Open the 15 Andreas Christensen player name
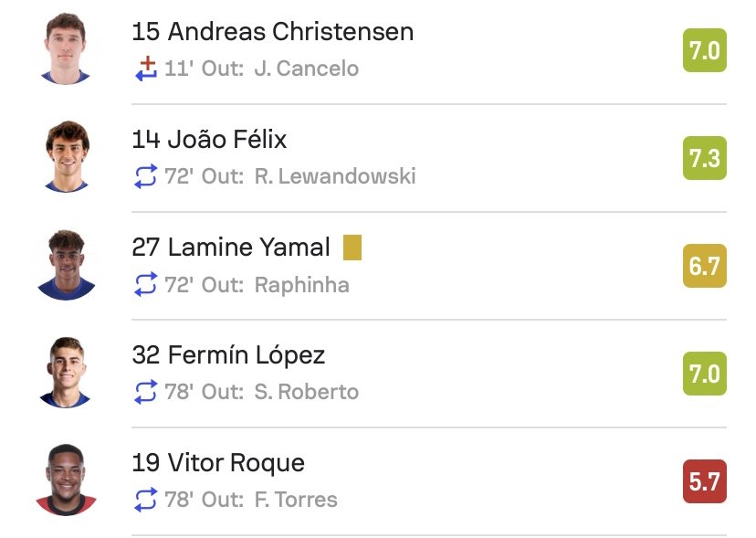Image resolution: width=756 pixels, height=538 pixels. [272, 32]
